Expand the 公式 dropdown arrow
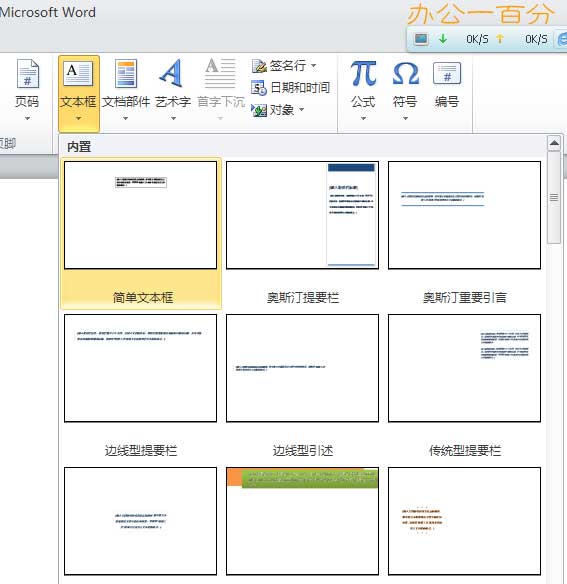Viewport: 567px width, 584px height. point(363,118)
